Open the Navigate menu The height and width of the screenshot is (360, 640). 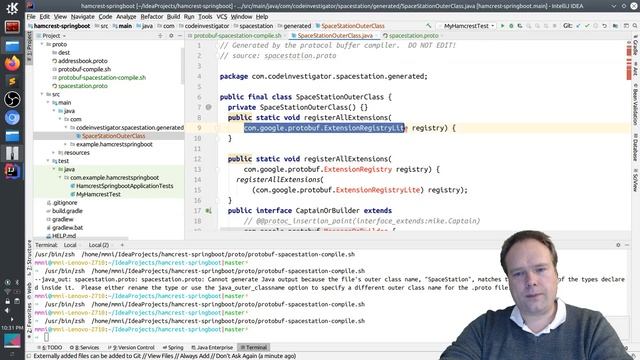82,17
